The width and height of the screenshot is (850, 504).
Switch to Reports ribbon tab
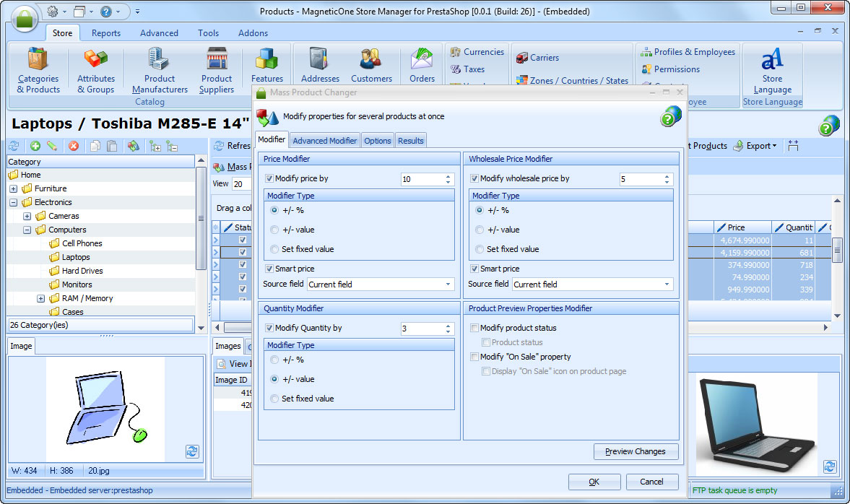(106, 33)
